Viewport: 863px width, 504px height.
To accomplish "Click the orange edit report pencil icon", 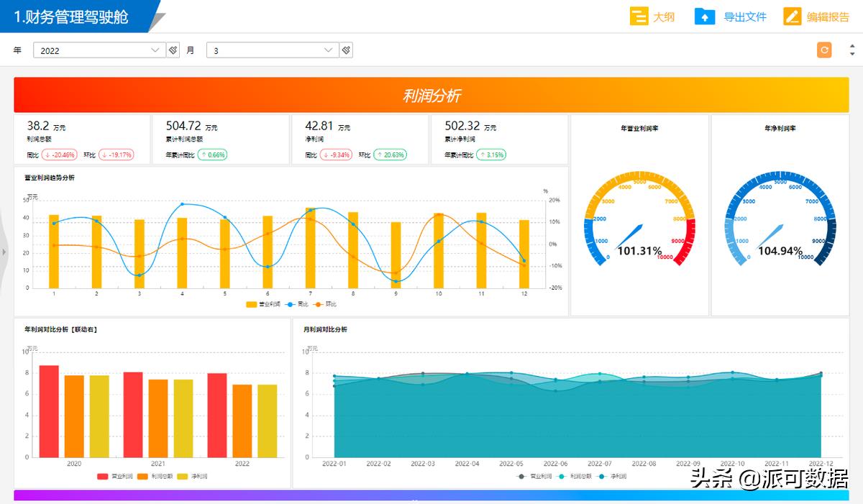I will tap(792, 17).
